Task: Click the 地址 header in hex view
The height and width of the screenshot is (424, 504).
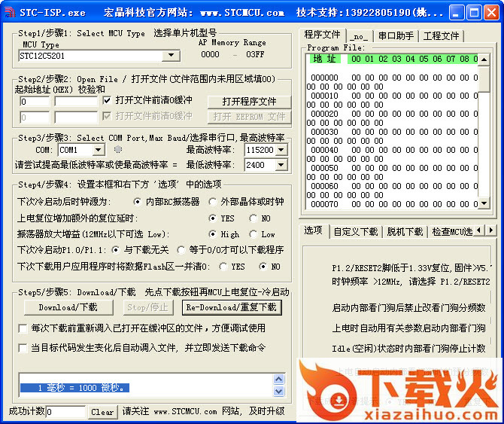Action: coord(325,59)
